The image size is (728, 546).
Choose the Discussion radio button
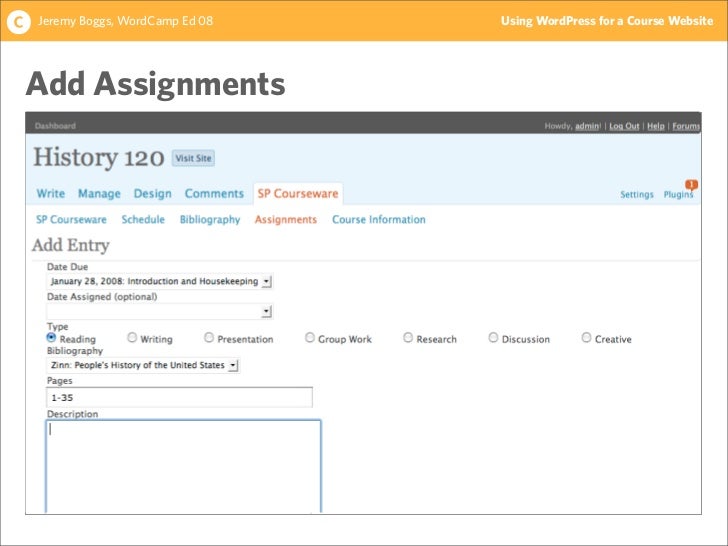point(493,338)
